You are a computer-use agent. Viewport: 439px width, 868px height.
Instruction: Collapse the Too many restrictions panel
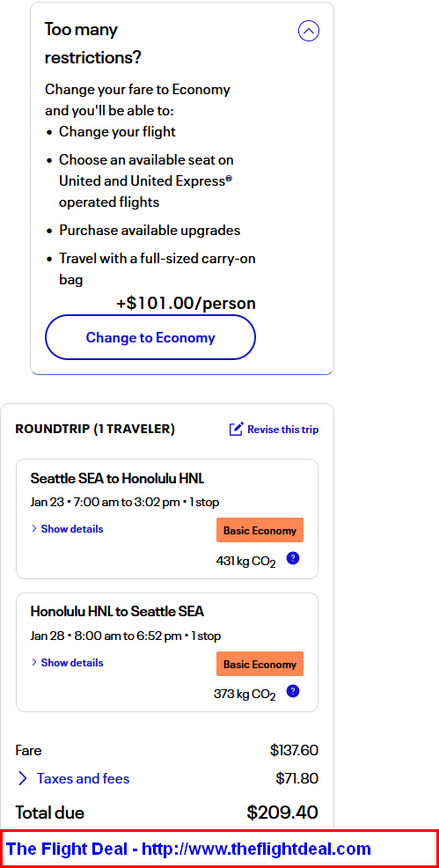309,31
